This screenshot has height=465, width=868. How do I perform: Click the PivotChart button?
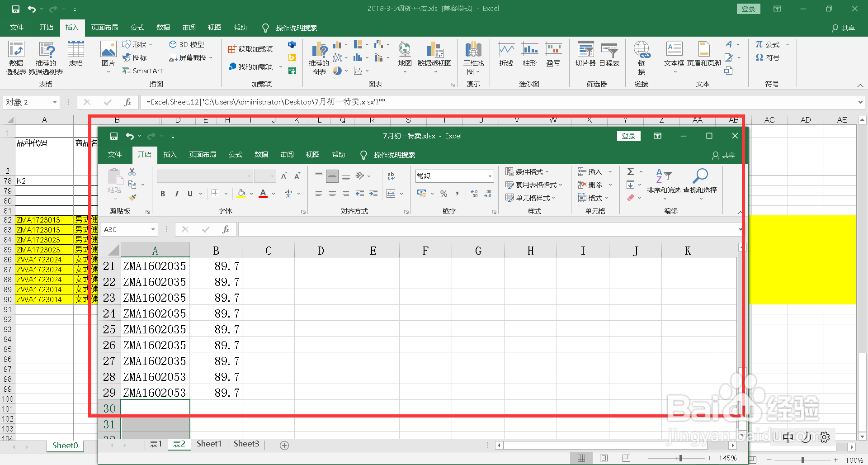434,57
